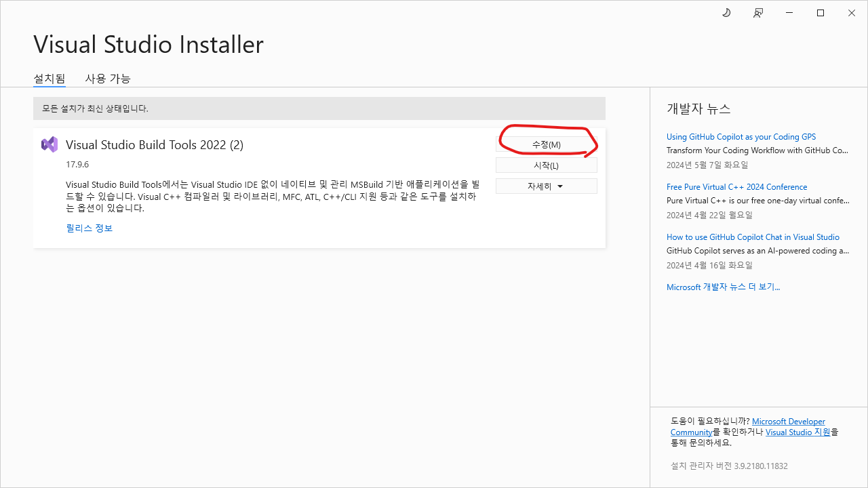Screen dimensions: 868x488
Task: Close the Visual Studio Installer window
Action: (x=852, y=13)
